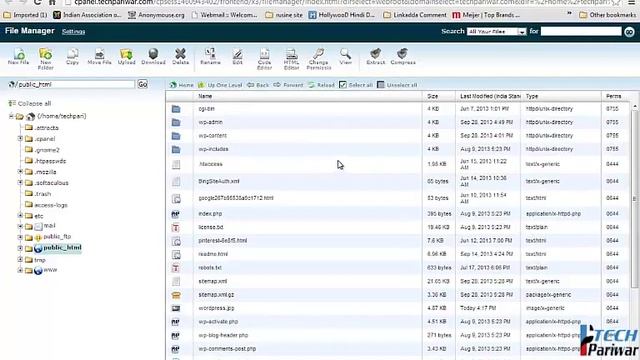This screenshot has height=360, width=640.
Task: Expand the public_ftp tree folder
Action: pos(20,237)
